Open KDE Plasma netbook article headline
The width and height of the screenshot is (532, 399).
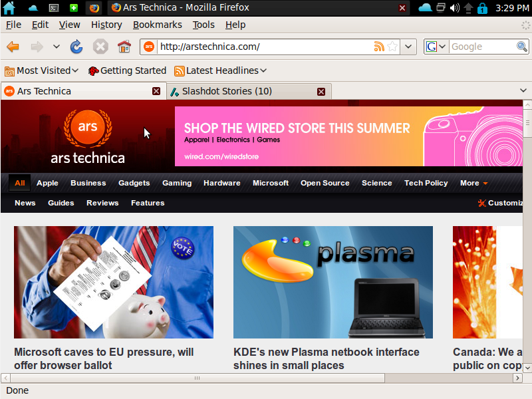point(327,358)
